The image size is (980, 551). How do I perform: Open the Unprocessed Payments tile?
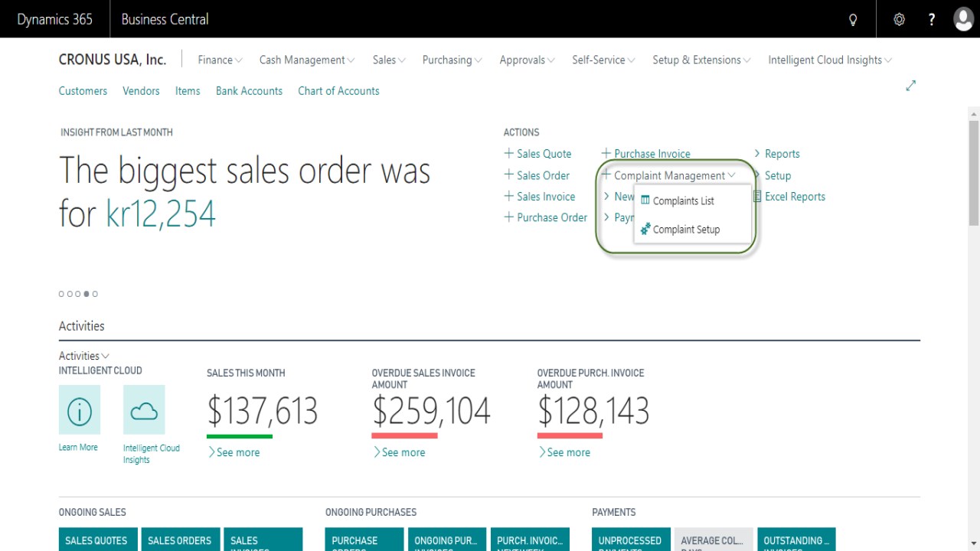click(631, 540)
